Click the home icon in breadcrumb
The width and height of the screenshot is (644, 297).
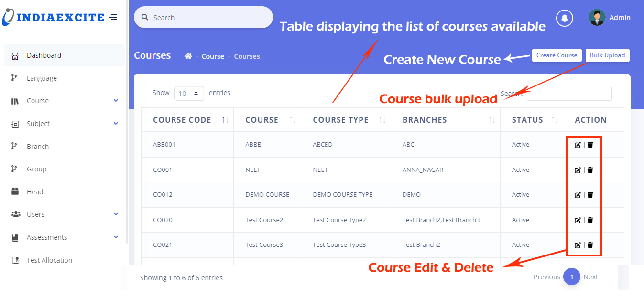pyautogui.click(x=188, y=56)
